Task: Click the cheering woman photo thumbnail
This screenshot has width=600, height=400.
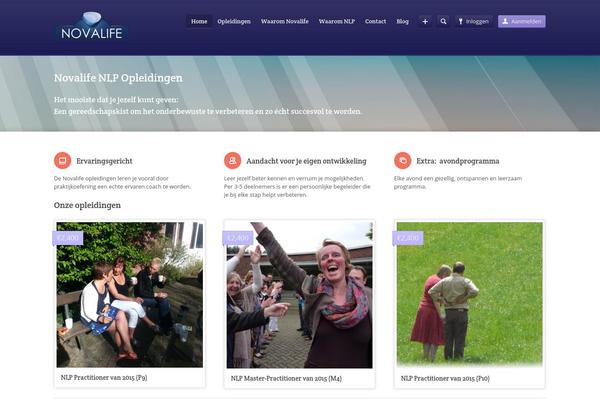Action: tap(300, 295)
